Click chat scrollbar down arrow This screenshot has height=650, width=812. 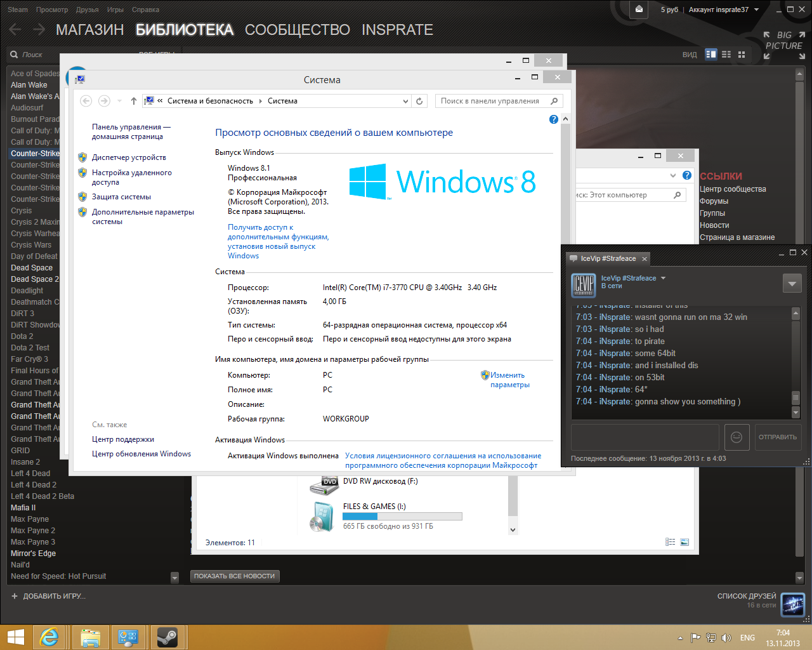click(796, 413)
